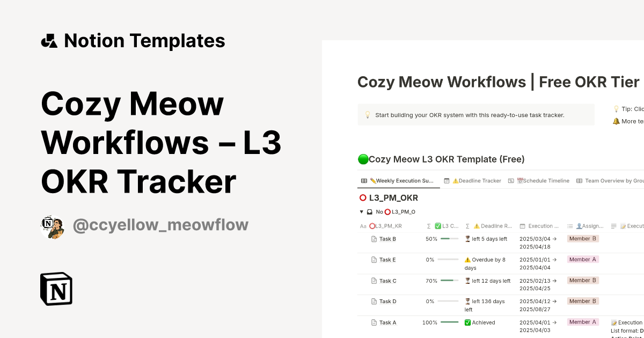644x338 pixels.
Task: Click the hourglass icon next to Task B deadline
Action: coord(467,239)
